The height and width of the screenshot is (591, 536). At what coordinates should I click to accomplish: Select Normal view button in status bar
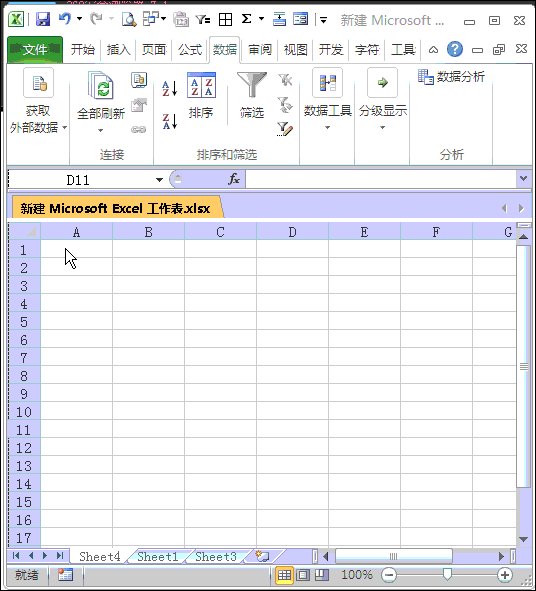[x=285, y=575]
